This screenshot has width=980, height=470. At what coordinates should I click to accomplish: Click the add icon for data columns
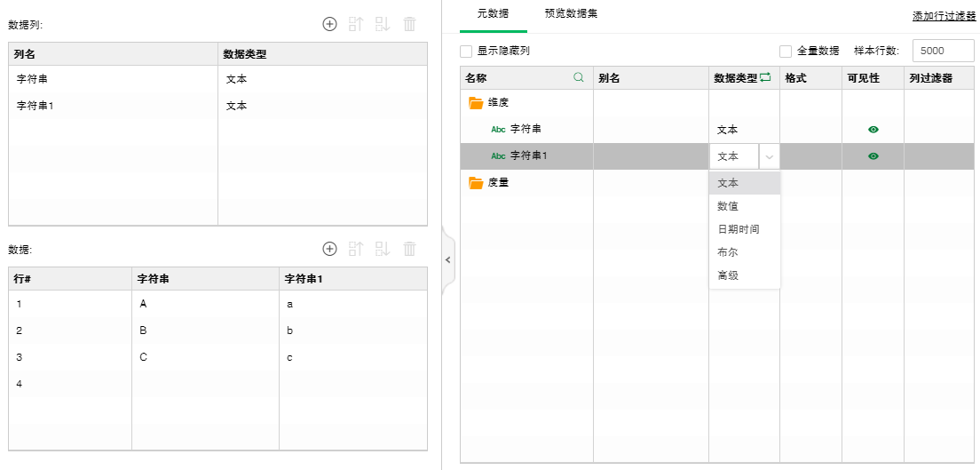(329, 24)
